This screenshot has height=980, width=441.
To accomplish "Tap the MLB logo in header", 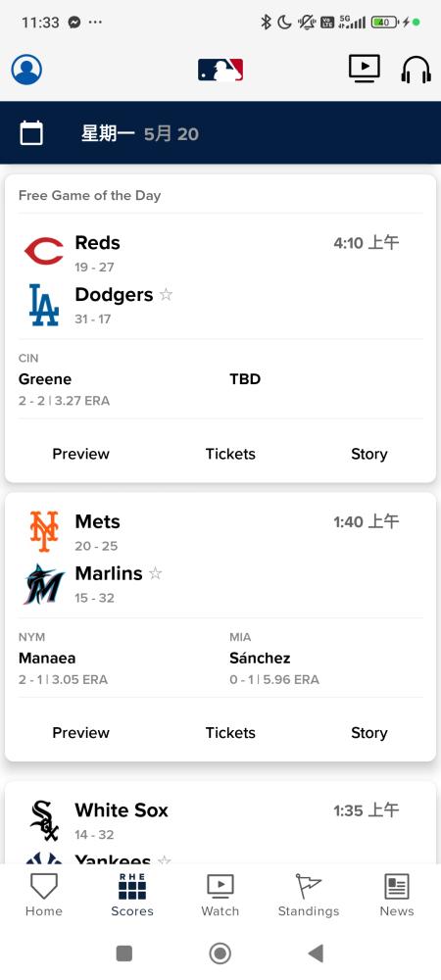I will [x=220, y=70].
